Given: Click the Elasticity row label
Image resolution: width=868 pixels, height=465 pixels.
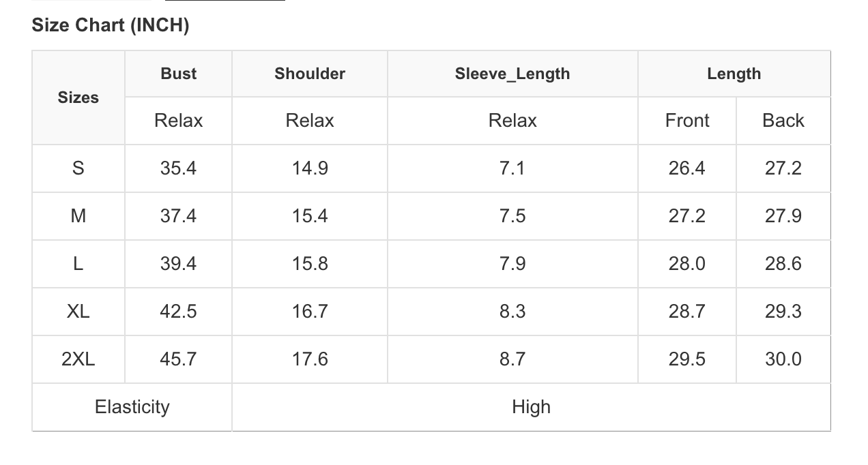Looking at the screenshot, I should (132, 407).
